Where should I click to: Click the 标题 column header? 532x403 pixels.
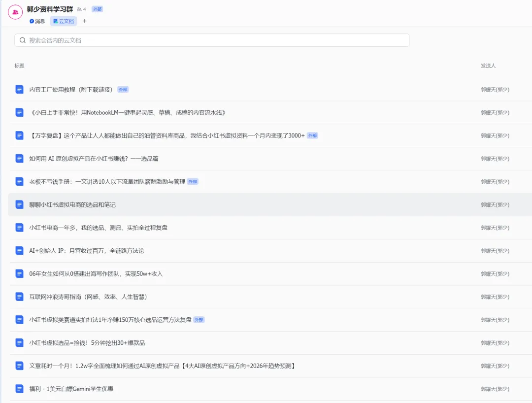pyautogui.click(x=19, y=66)
